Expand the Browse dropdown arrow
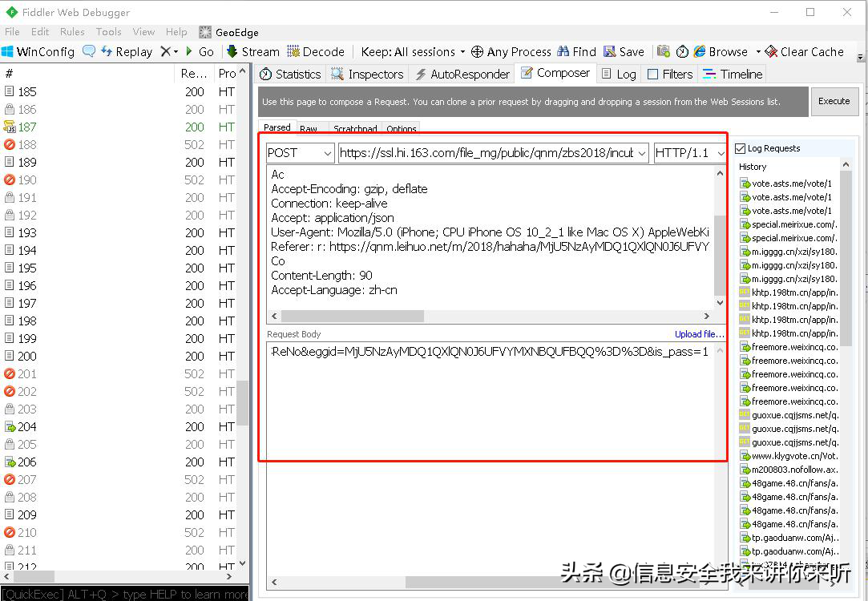This screenshot has height=601, width=868. (x=758, y=52)
